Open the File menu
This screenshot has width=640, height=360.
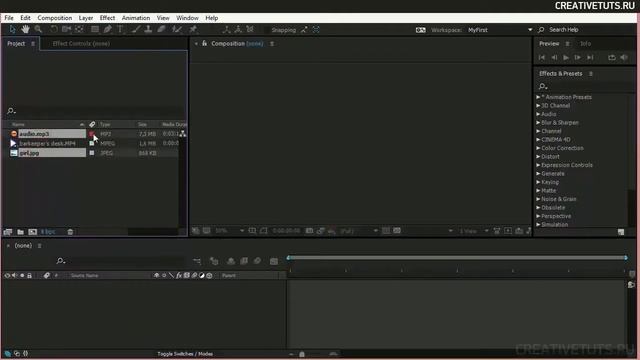pyautogui.click(x=9, y=18)
